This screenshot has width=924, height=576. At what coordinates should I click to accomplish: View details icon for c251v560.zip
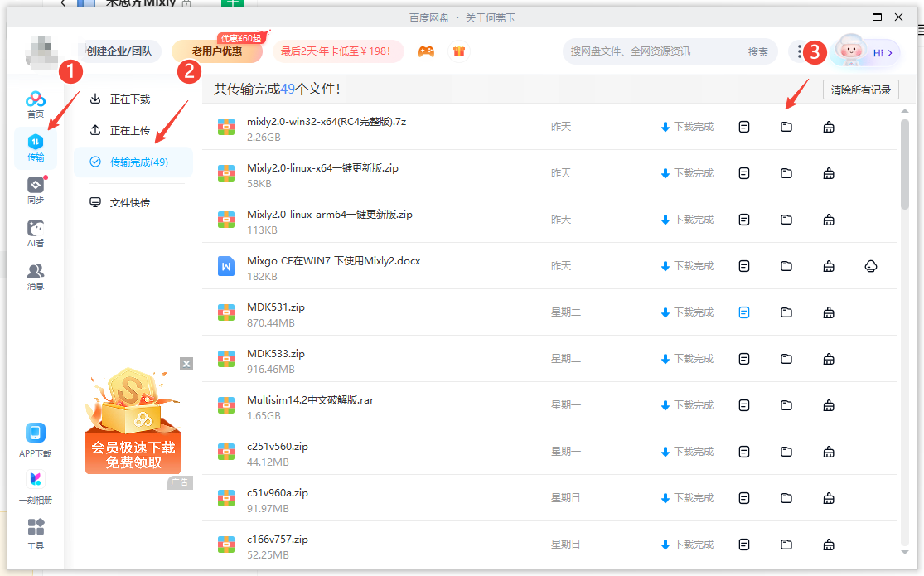[744, 452]
